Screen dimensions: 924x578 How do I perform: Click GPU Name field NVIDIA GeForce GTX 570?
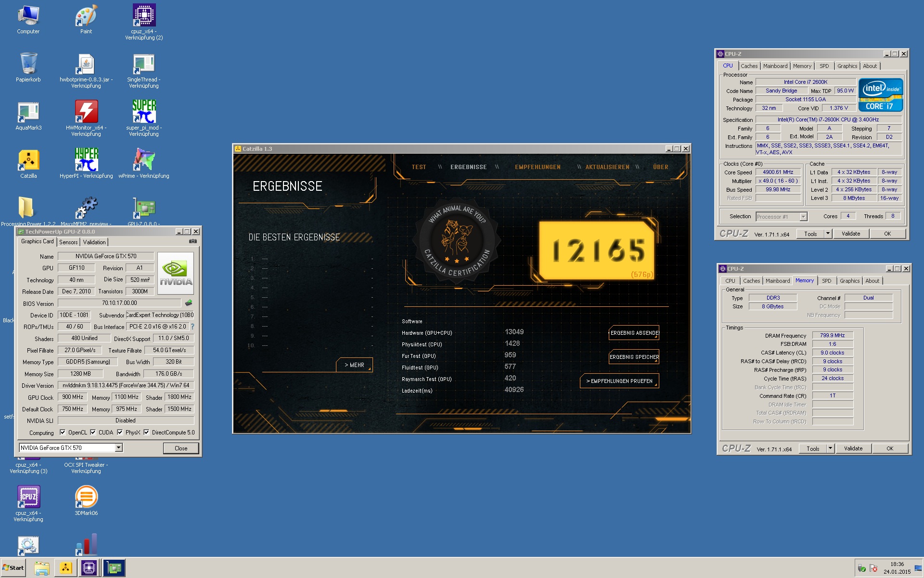point(106,256)
